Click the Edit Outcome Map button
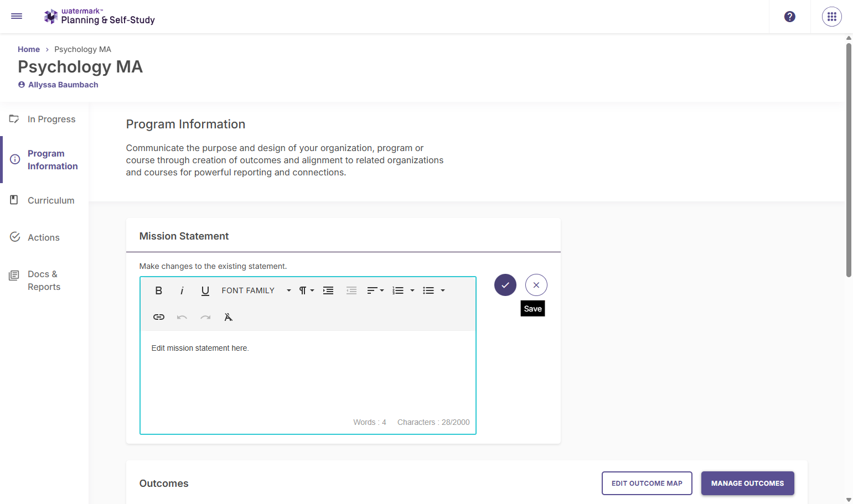 click(x=647, y=483)
